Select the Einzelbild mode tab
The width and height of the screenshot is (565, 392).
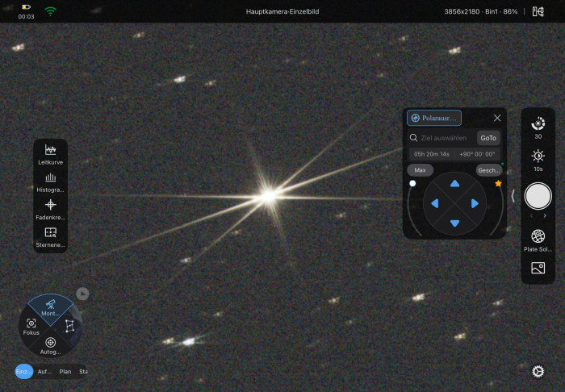click(x=24, y=372)
